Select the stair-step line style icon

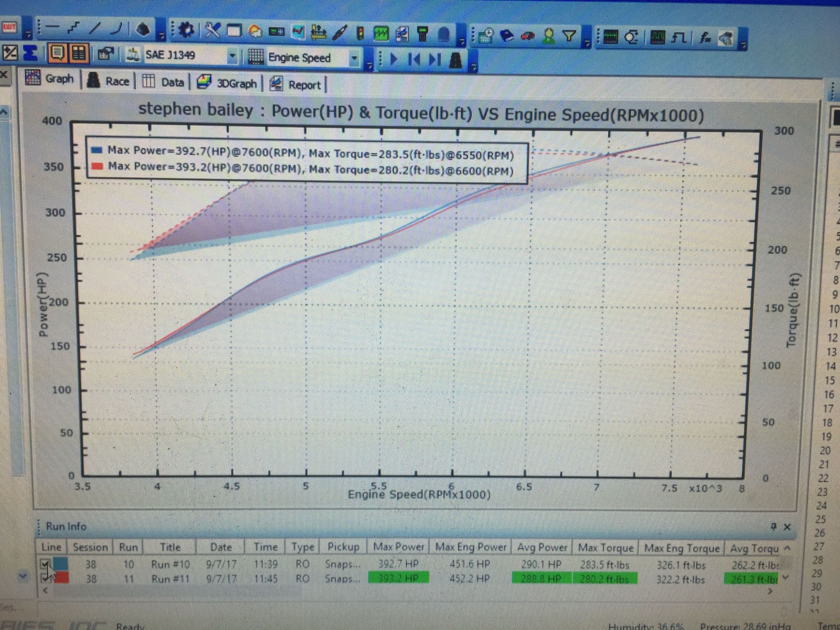click(x=73, y=28)
